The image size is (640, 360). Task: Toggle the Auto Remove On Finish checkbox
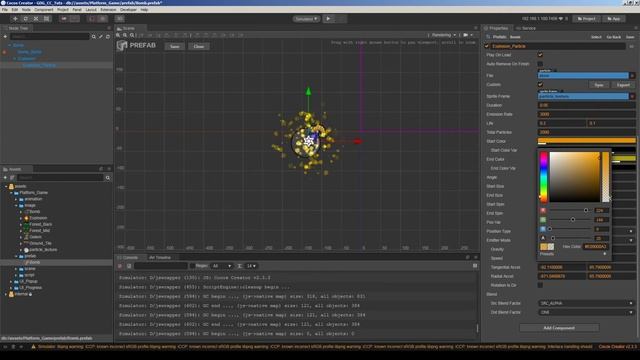(x=540, y=64)
